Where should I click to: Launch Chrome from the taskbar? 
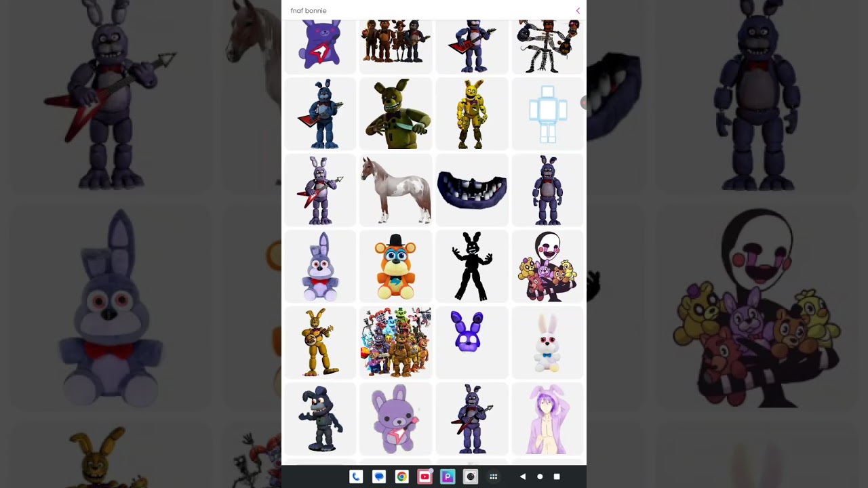402,476
